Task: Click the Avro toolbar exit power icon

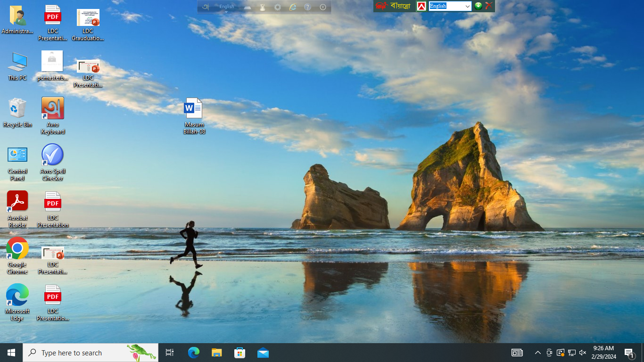Action: coord(323,7)
